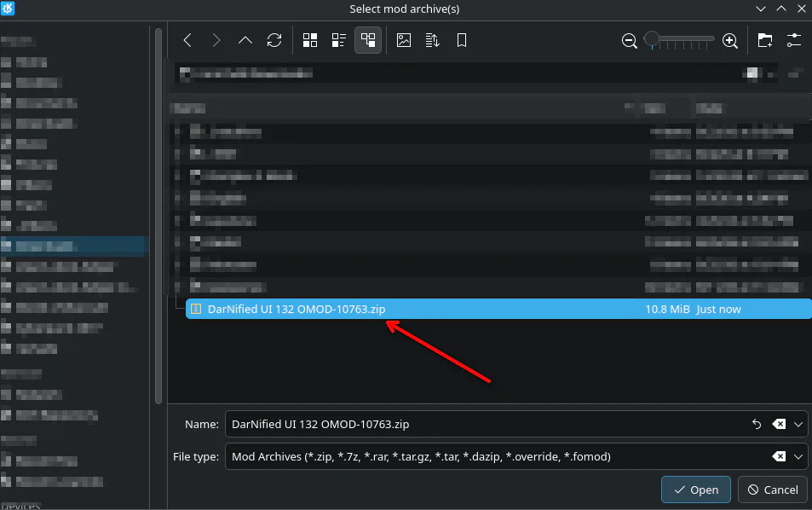
Task: Open the dialog options menu
Action: coord(794,40)
